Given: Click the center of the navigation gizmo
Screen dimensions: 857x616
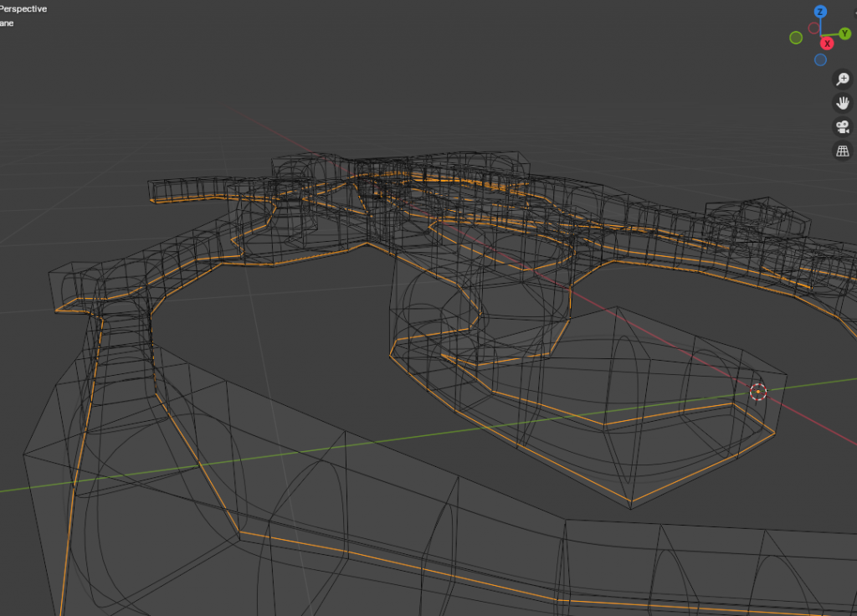Looking at the screenshot, I should (x=820, y=36).
